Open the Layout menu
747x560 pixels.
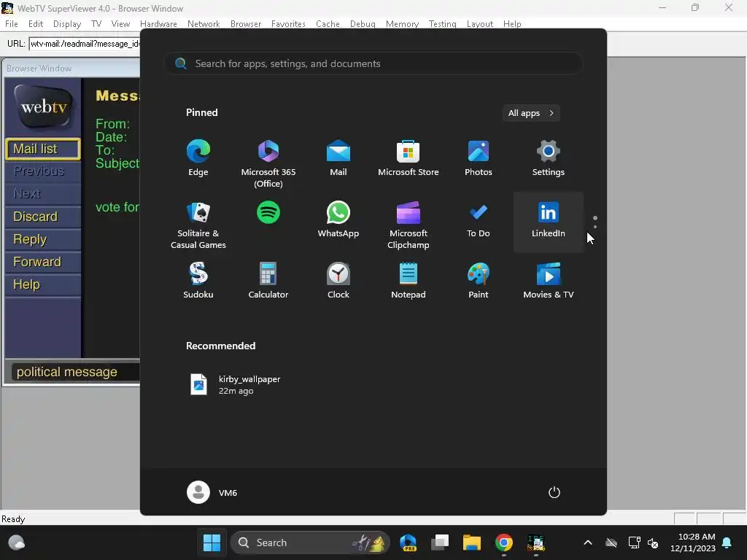480,24
